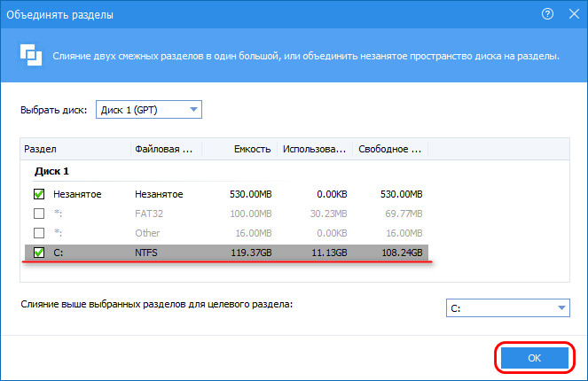Click the 30.23MB used space value
The image size is (588, 381).
tap(328, 214)
